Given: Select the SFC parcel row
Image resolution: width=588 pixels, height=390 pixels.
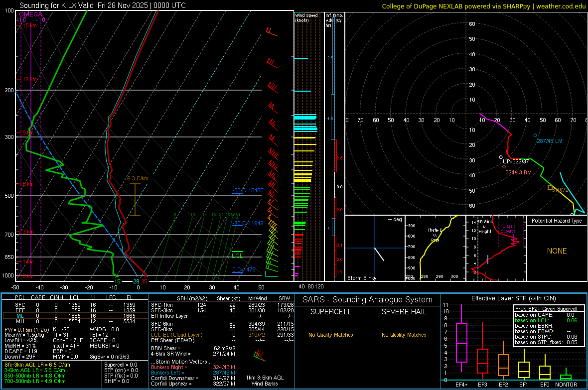Looking at the screenshot, I should (x=75, y=305).
